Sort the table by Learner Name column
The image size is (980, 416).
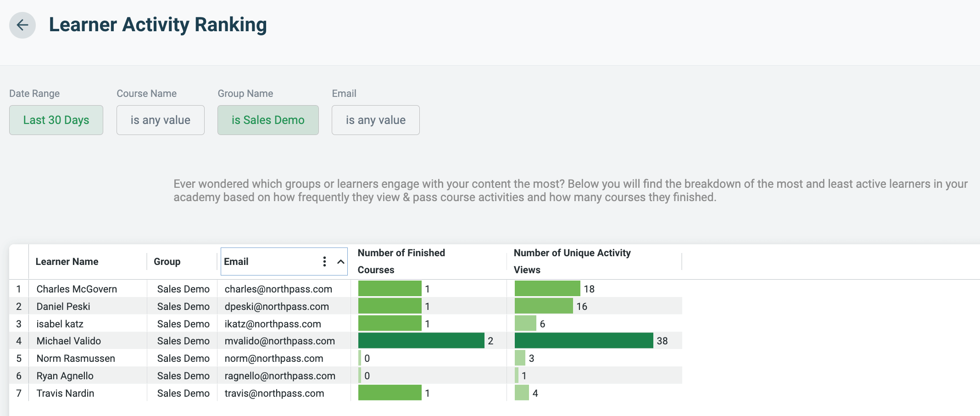click(67, 261)
